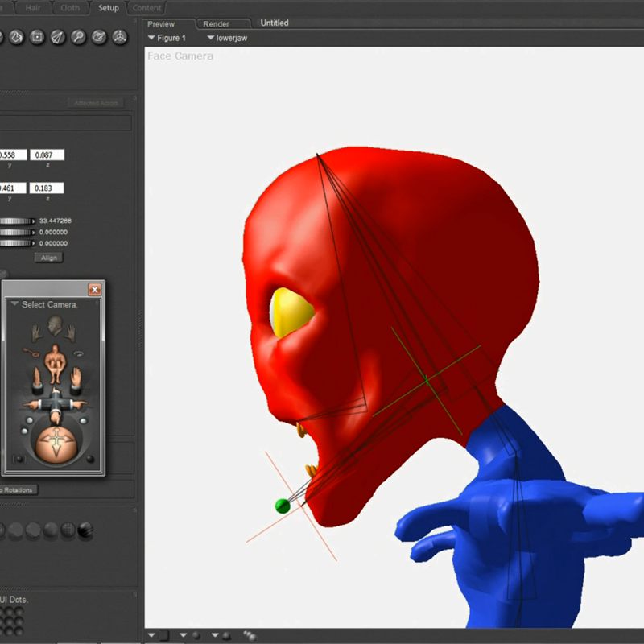The width and height of the screenshot is (644, 644).
Task: Select the Preview tab
Action: coord(161,24)
